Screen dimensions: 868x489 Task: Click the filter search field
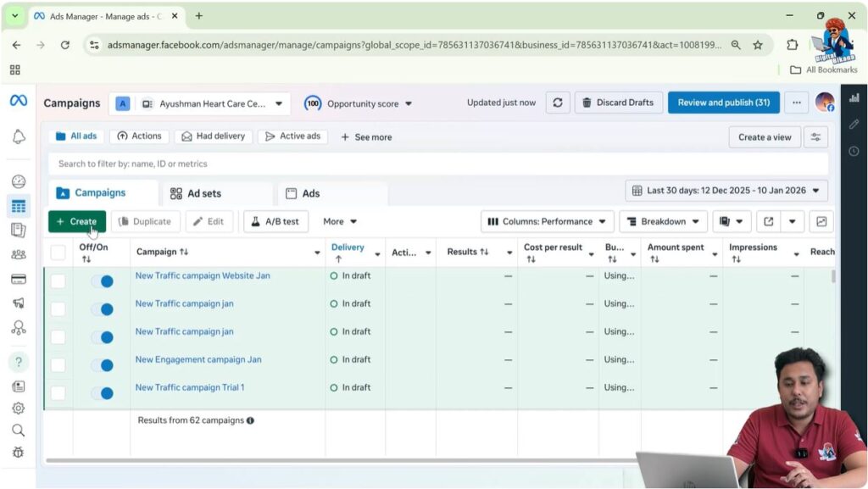point(254,163)
